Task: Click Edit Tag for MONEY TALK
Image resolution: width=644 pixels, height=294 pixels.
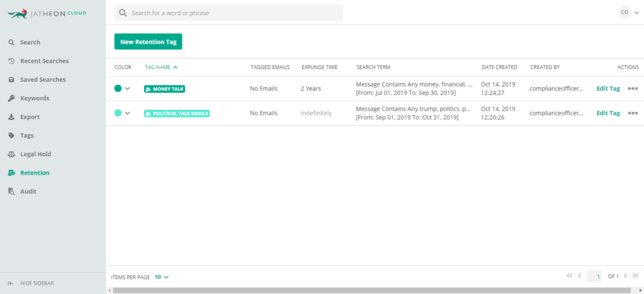Action: tap(608, 89)
